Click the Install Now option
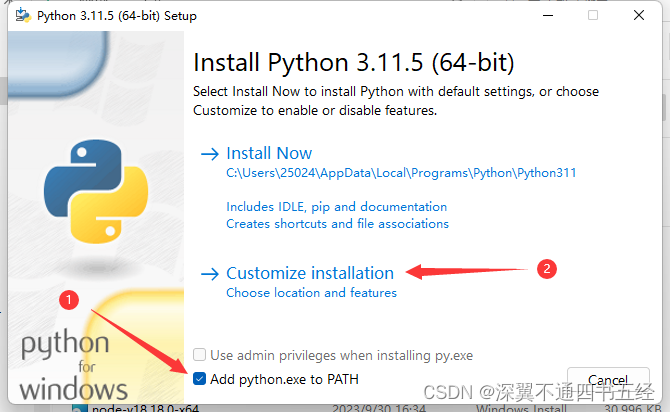This screenshot has width=670, height=412. click(269, 153)
